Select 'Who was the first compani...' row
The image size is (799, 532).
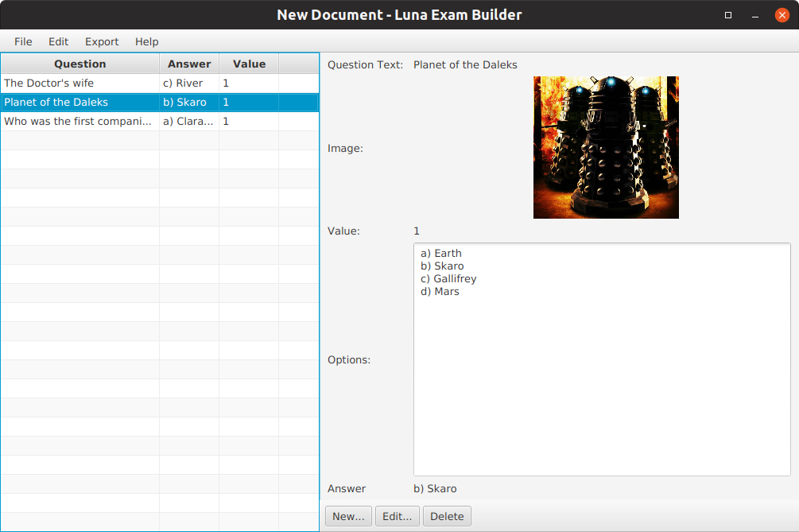160,122
